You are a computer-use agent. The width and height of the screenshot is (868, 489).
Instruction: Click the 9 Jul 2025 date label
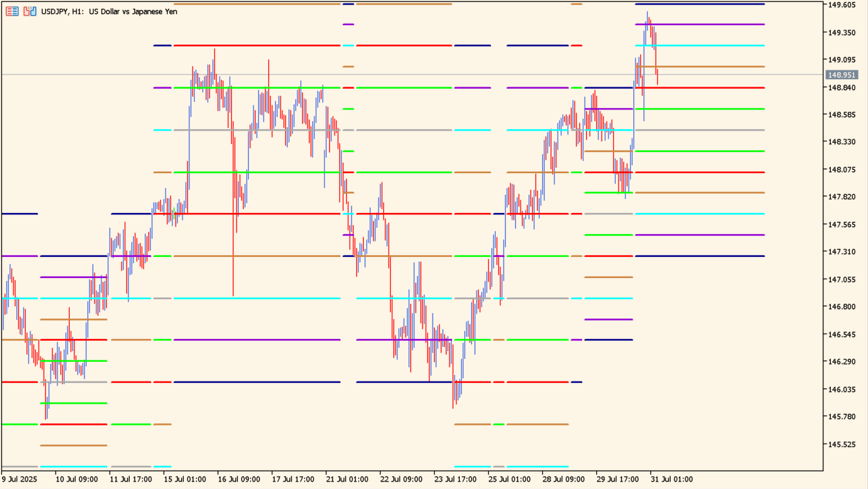click(20, 480)
